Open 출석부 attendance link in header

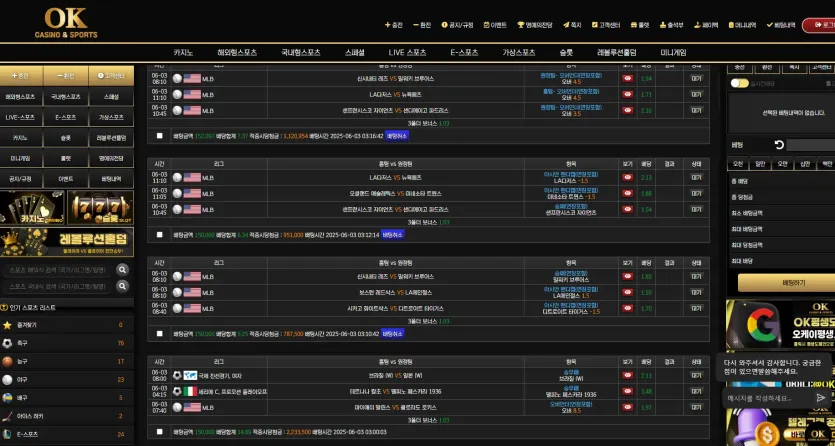point(672,25)
